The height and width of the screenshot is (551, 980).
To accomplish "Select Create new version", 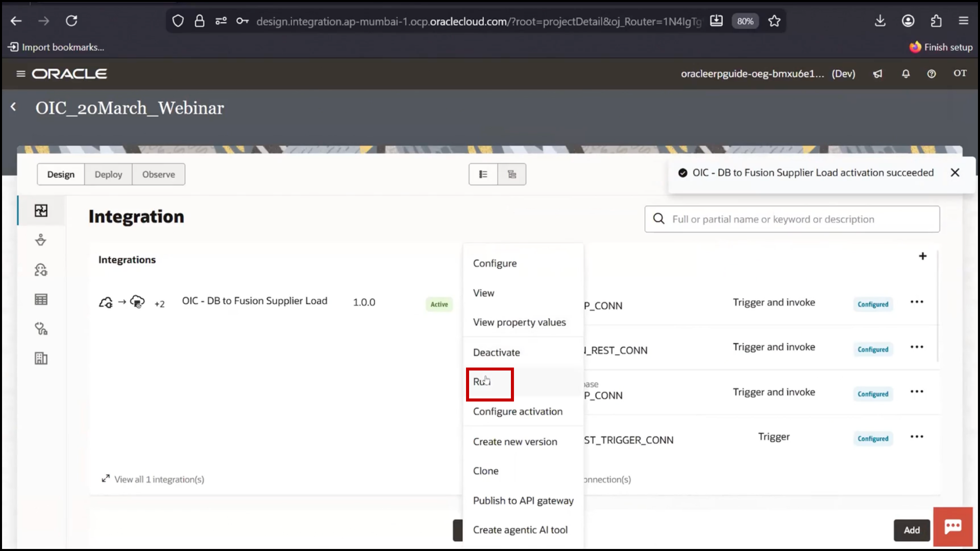I will 523,442.
